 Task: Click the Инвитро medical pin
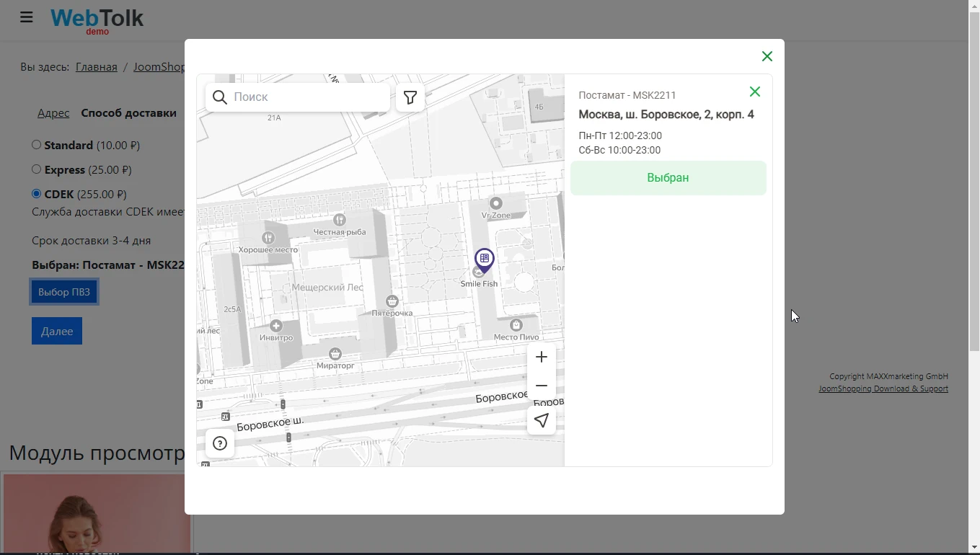tap(276, 326)
